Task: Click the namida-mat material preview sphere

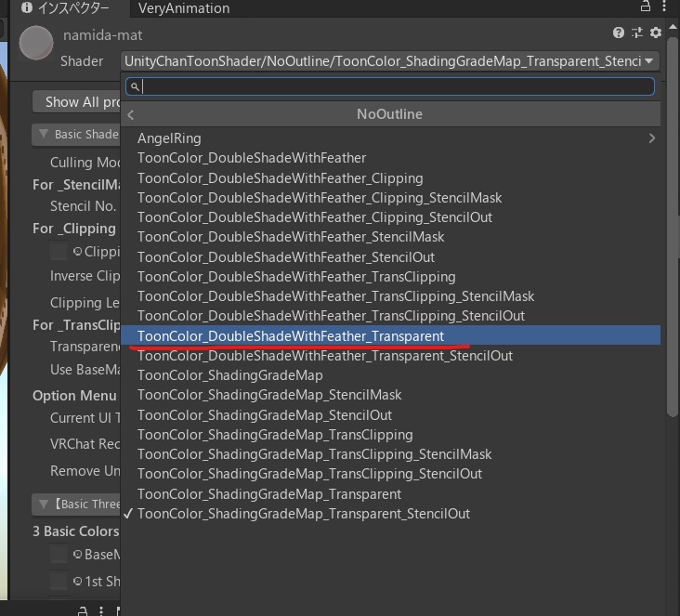Action: (36, 43)
